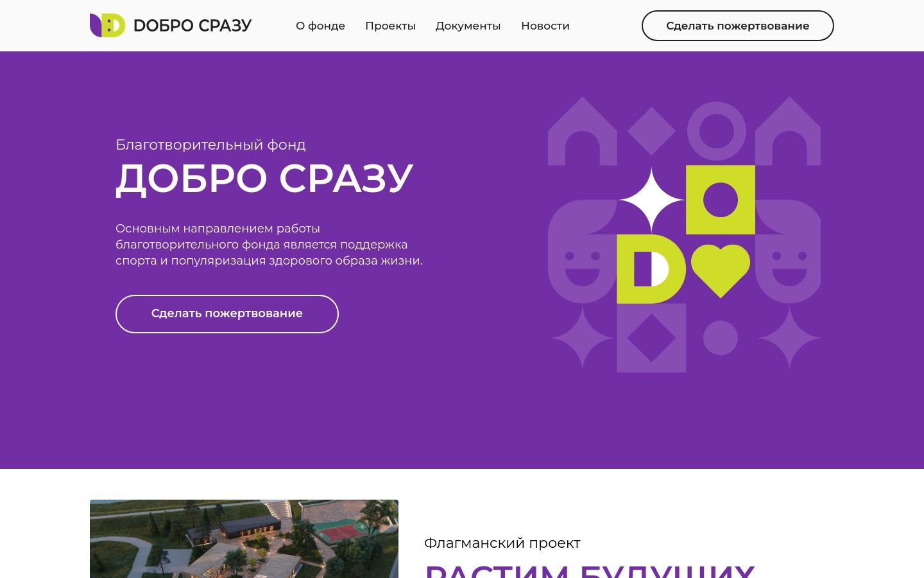
Task: Open the flagship project aerial photo thumbnail
Action: tap(244, 539)
